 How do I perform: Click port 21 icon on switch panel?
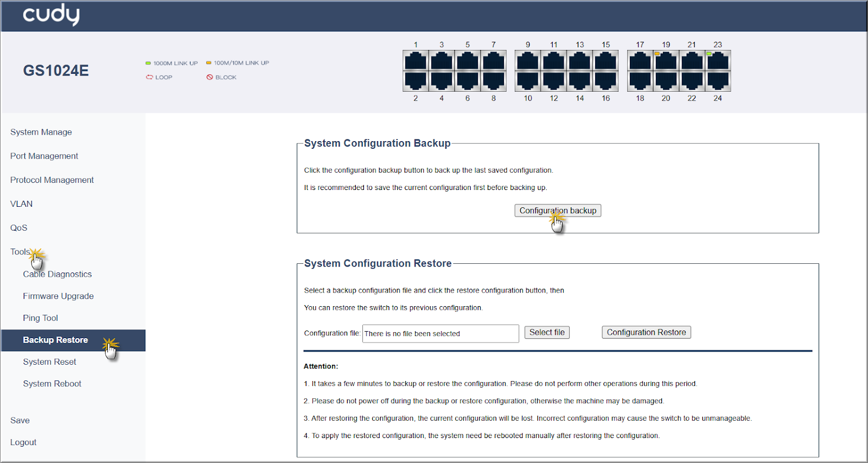pos(692,61)
